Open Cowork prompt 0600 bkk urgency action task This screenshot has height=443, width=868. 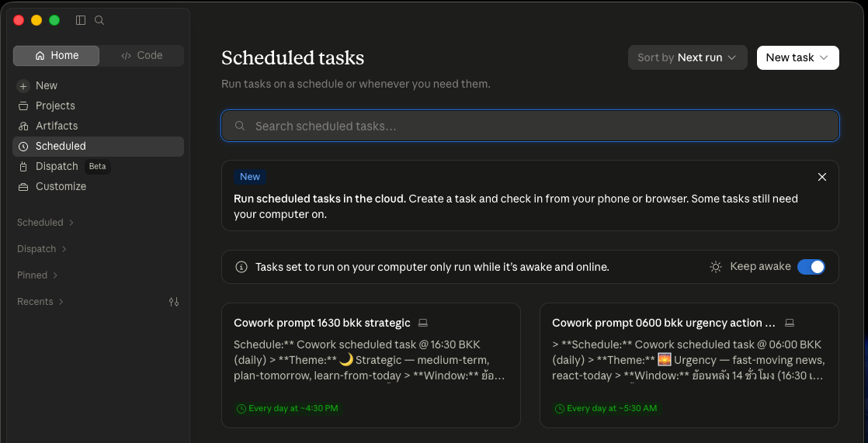(x=689, y=365)
